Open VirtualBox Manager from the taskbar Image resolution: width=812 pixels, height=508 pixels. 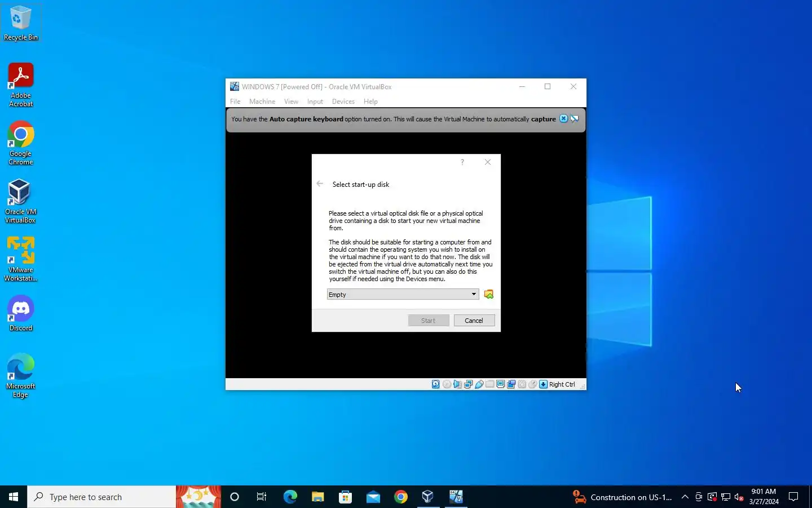pyautogui.click(x=428, y=497)
